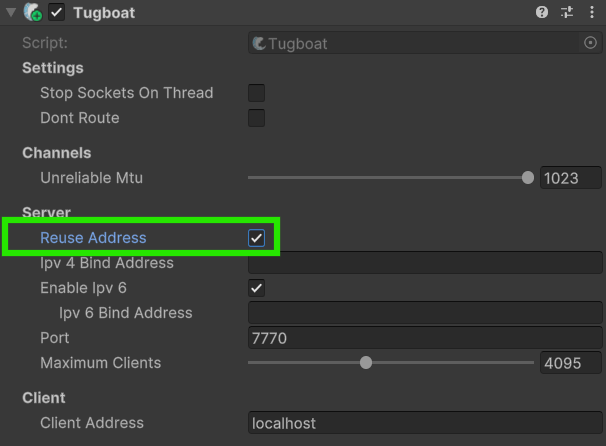Click the Client Address label
606x446 pixels.
point(92,423)
